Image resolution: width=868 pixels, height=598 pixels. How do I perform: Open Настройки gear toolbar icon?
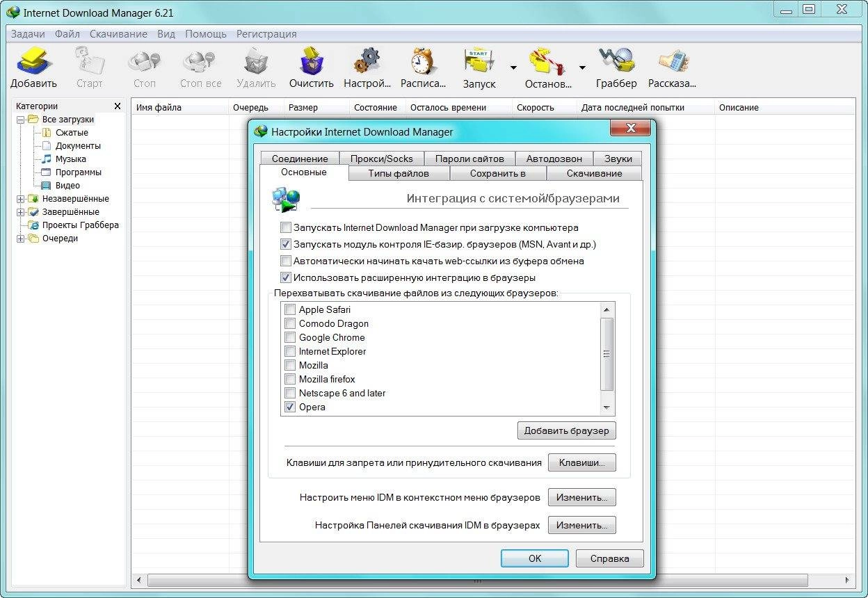click(367, 61)
